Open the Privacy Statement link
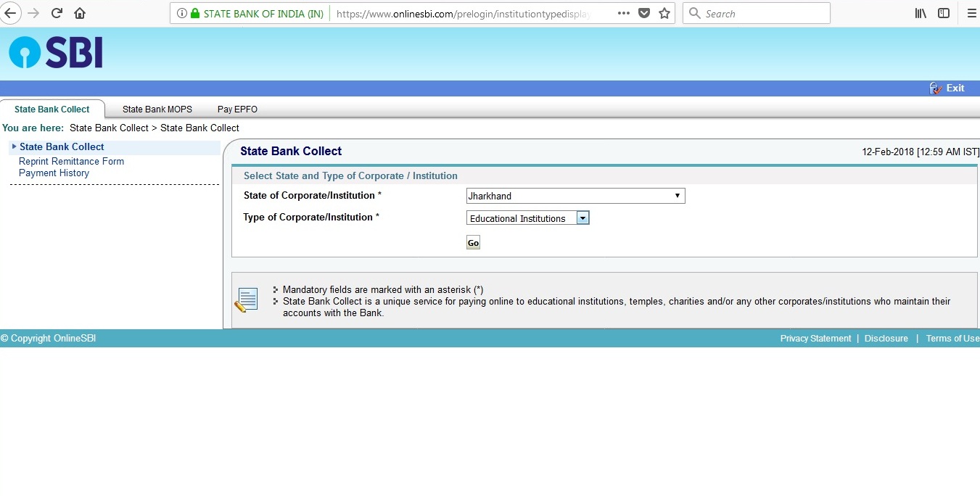This screenshot has height=496, width=980. tap(815, 339)
